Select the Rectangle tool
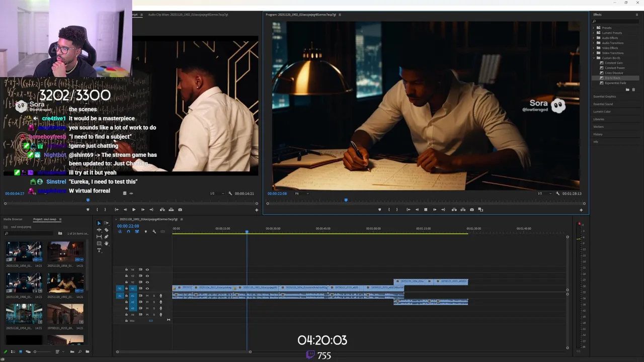The width and height of the screenshot is (644, 362). pyautogui.click(x=99, y=243)
